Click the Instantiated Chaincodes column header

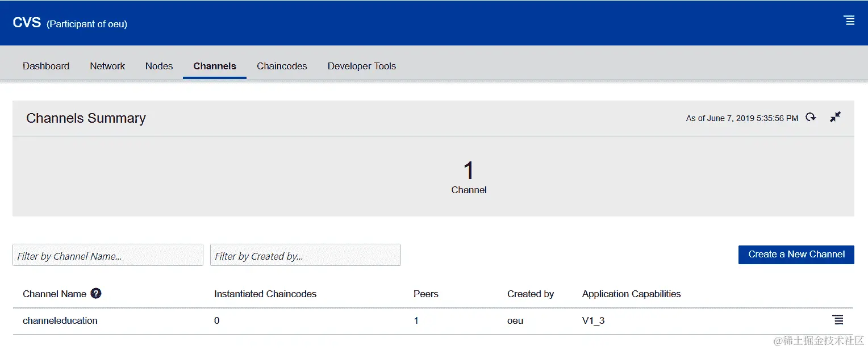pyautogui.click(x=265, y=294)
